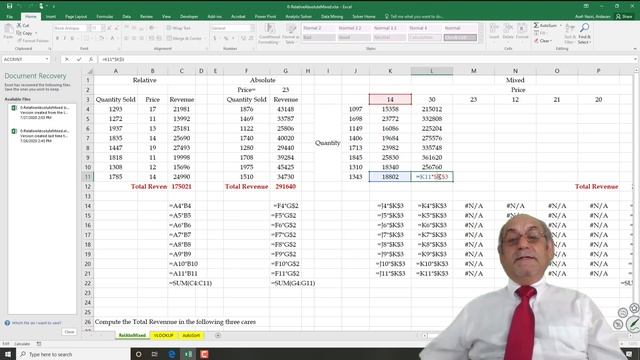Click the Percent style icon
The height and width of the screenshot is (360, 640).
(226, 38)
